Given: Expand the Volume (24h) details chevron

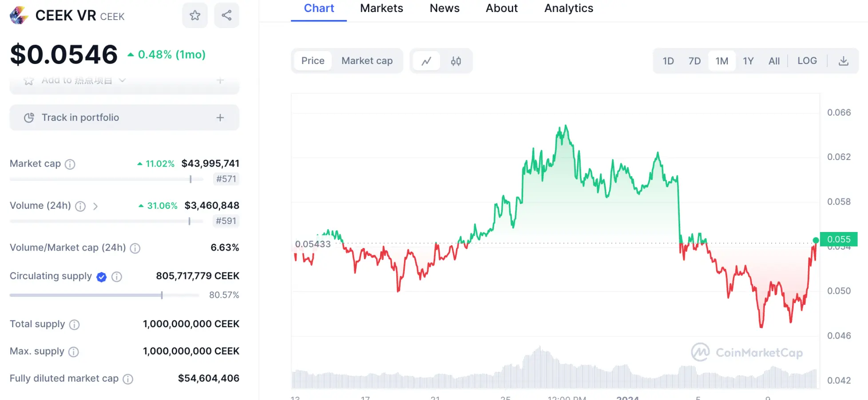Looking at the screenshot, I should point(95,206).
